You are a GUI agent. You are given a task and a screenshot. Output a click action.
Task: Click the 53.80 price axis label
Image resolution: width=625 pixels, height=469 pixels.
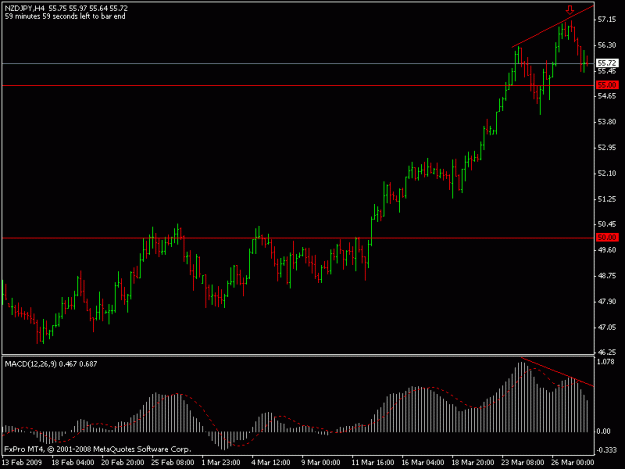(607, 122)
